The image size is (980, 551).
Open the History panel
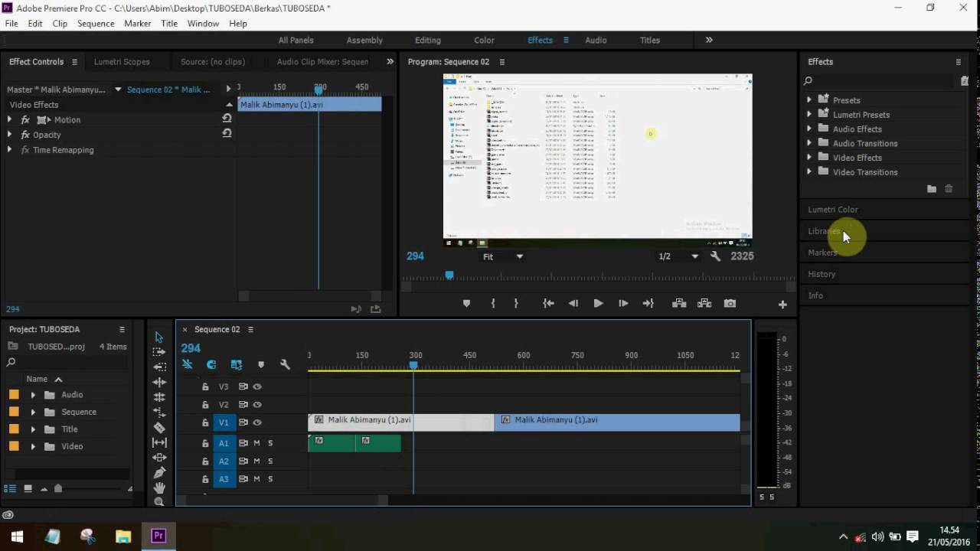[822, 274]
